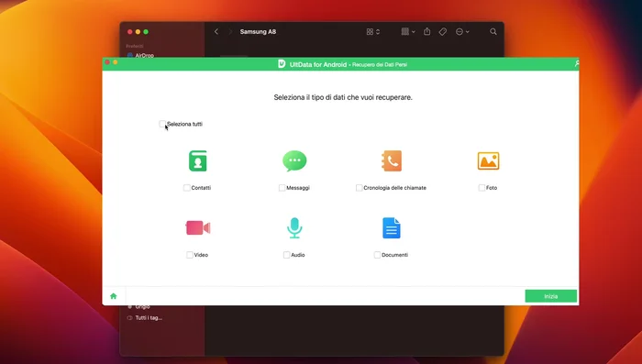Click the Recupero dei Dati Persi subtitle
642x364 pixels.
coord(380,65)
